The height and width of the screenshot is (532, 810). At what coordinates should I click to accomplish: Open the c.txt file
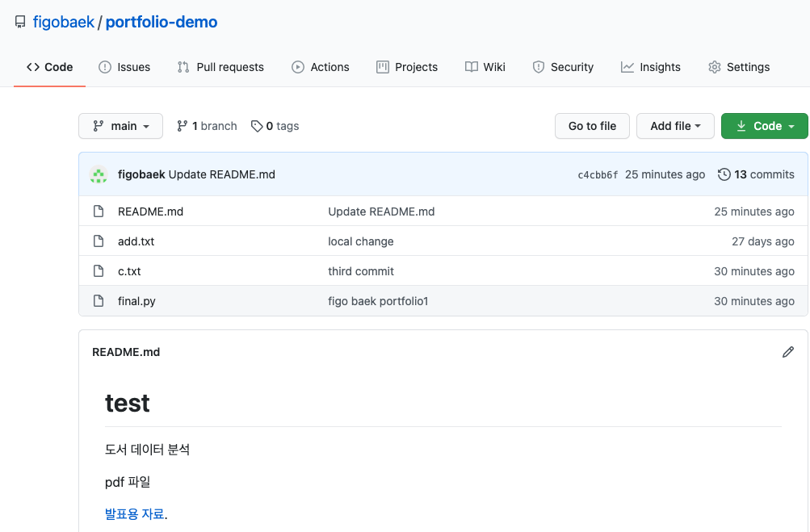pyautogui.click(x=129, y=272)
